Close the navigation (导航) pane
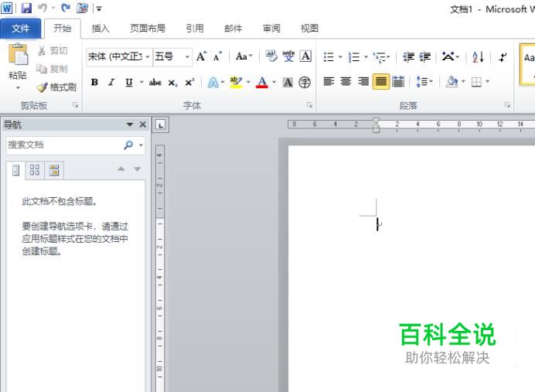The image size is (535, 392). [142, 124]
